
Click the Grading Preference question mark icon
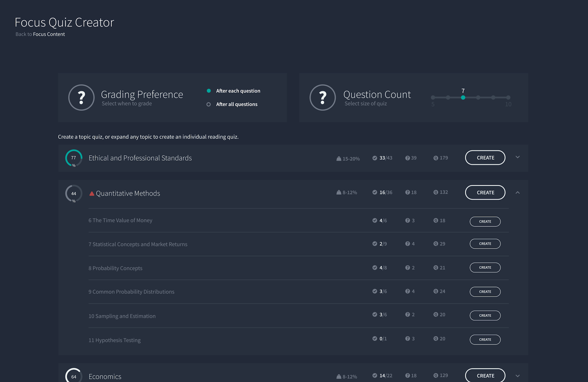tap(81, 97)
